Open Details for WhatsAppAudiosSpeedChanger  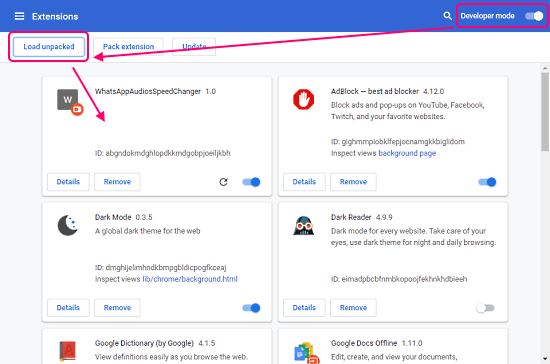click(68, 182)
